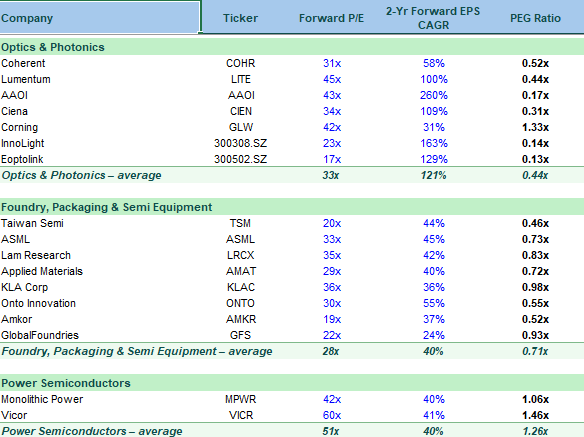Select the Lam Research company cell
This screenshot has height=437, width=584.
(36, 255)
